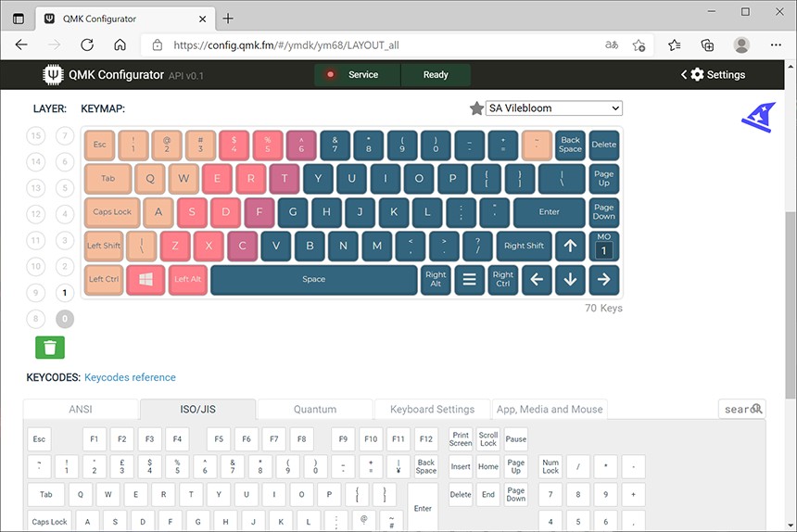The width and height of the screenshot is (797, 532).
Task: Open tab actions menu icon
Action: [x=19, y=19]
